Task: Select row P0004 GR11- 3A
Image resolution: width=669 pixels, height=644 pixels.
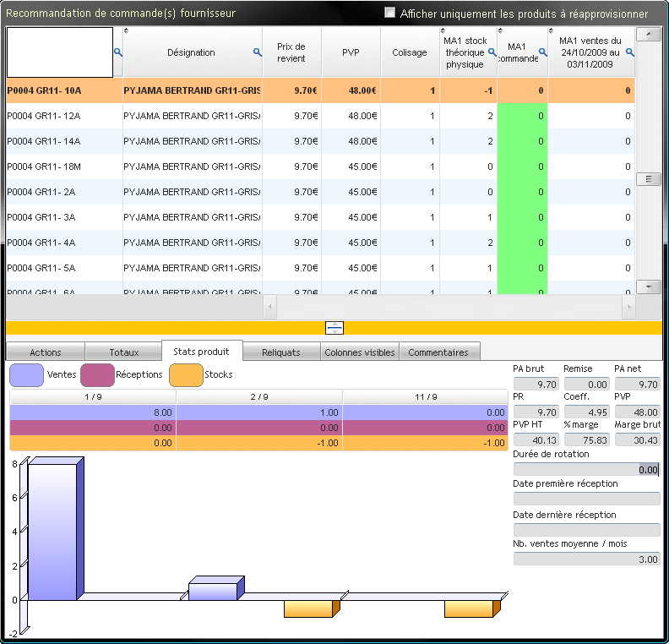Action: click(320, 217)
